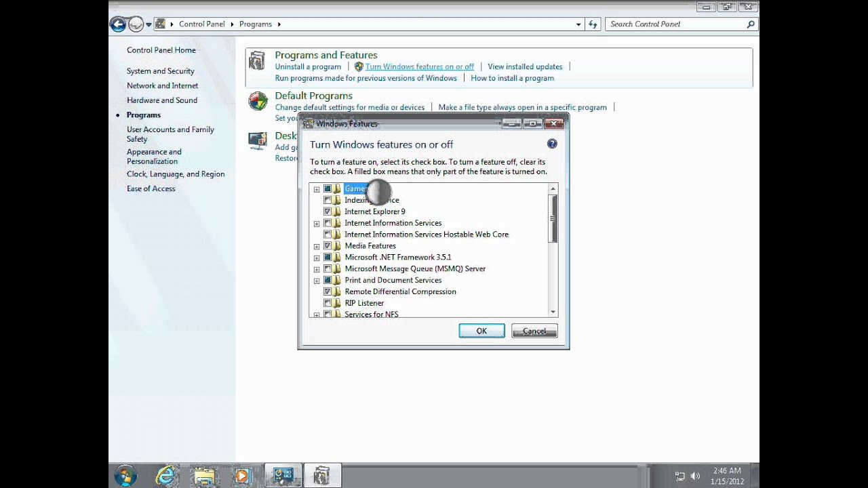Expand Microsoft Message Queue Server node
This screenshot has height=488, width=868.
click(317, 269)
